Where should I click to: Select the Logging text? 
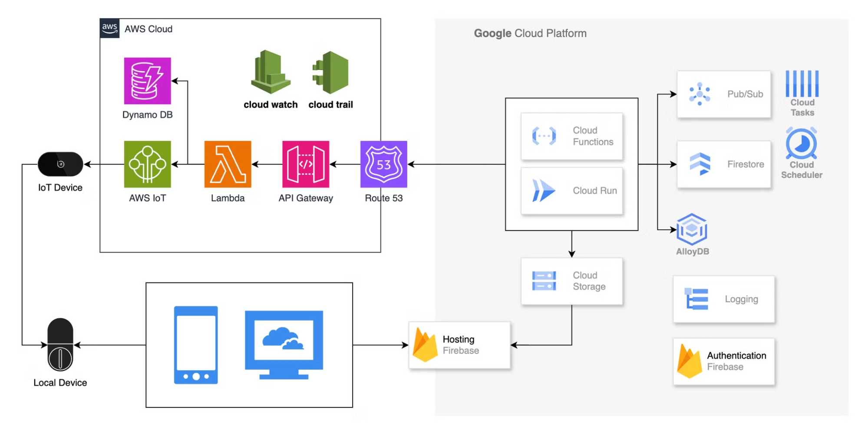tap(741, 299)
